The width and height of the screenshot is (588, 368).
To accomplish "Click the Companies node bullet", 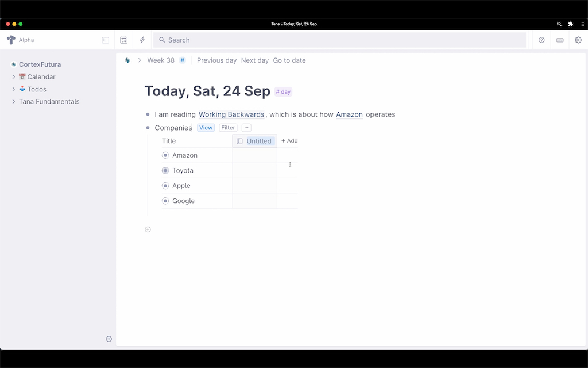I will (x=148, y=128).
